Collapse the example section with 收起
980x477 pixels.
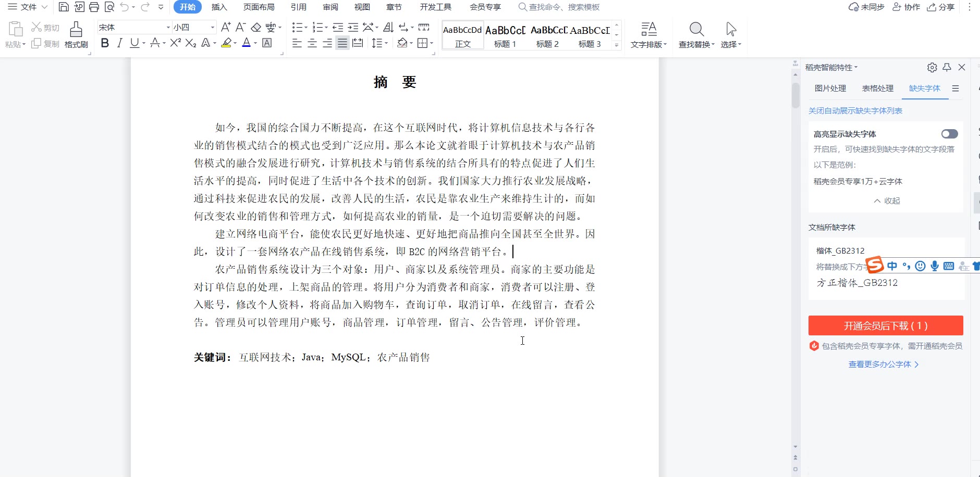887,200
